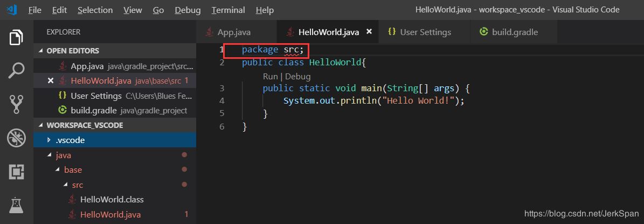This screenshot has height=224, width=644.
Task: Click the 'package' keyword on line 1
Action: click(260, 50)
